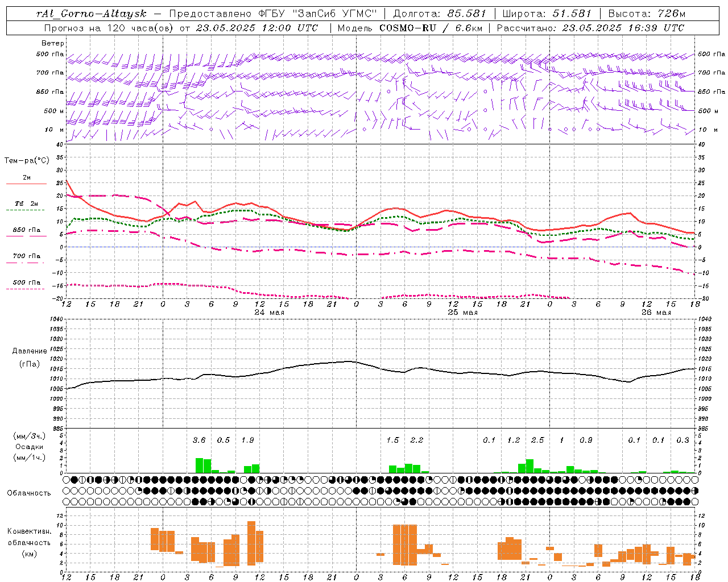The height and width of the screenshot is (582, 728).
Task: Click the "1.5" precipitation value
Action: click(392, 440)
